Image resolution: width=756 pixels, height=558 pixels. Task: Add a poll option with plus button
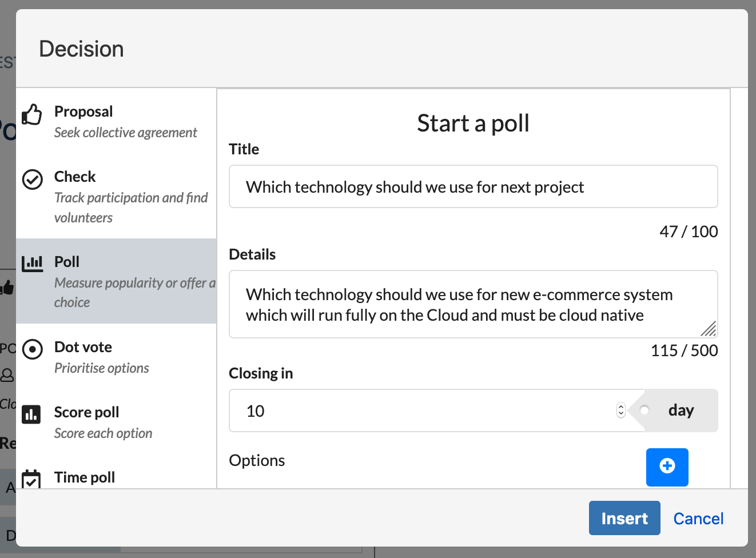click(667, 467)
